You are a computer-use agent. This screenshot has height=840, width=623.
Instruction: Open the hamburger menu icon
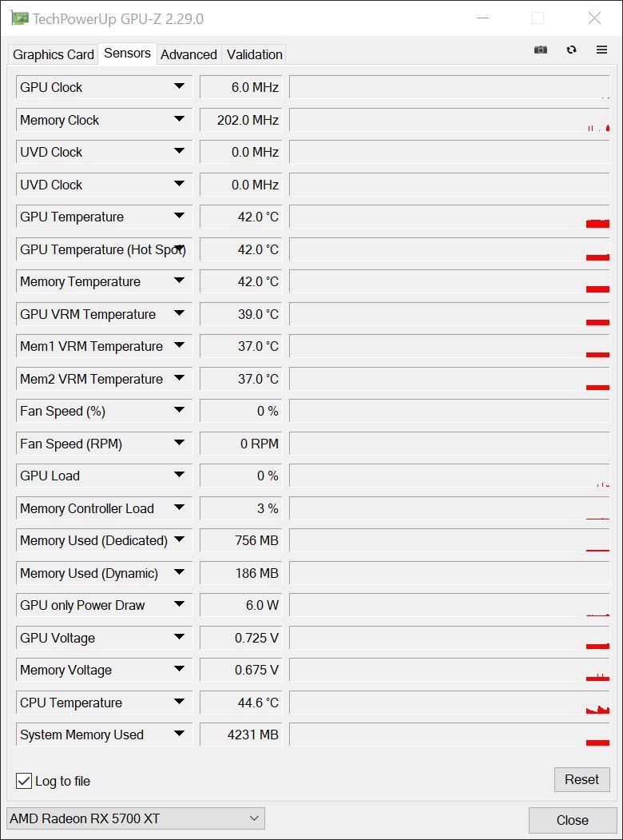tap(601, 50)
